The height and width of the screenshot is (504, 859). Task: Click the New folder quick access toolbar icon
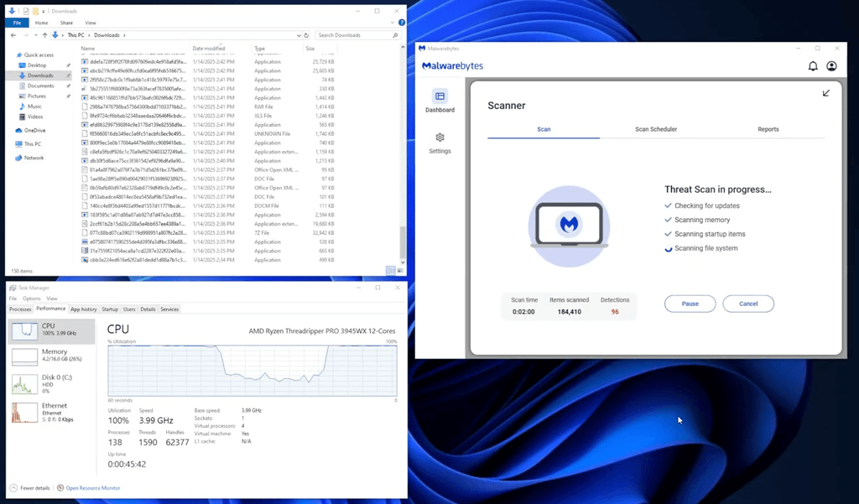point(35,11)
